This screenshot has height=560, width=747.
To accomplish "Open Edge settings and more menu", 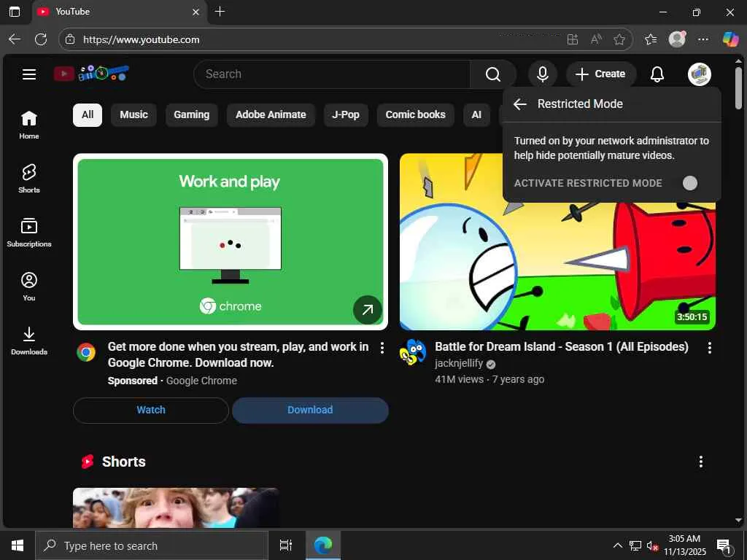I will 703,39.
